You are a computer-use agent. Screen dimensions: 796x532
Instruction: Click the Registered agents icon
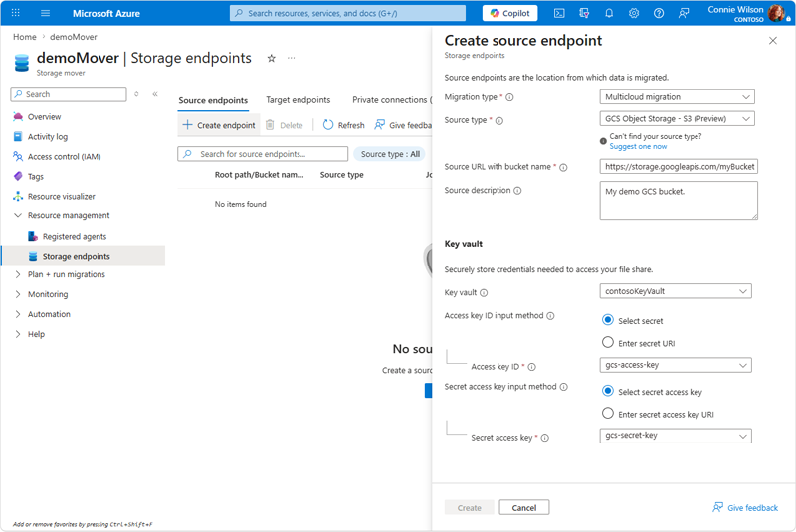[33, 237]
